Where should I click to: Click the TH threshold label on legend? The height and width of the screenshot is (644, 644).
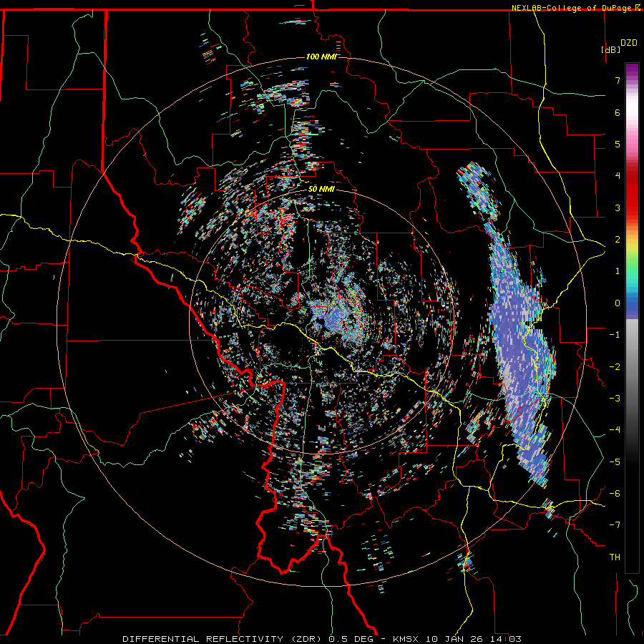click(615, 557)
